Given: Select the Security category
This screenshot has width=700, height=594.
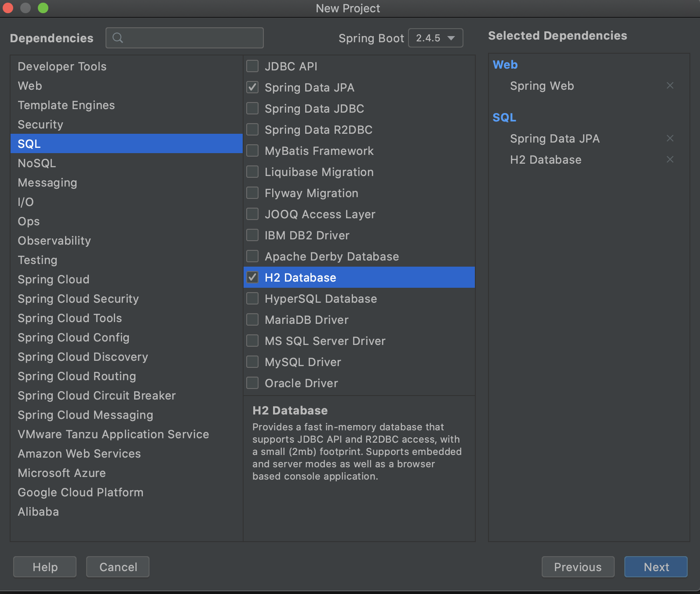Looking at the screenshot, I should [127, 124].
